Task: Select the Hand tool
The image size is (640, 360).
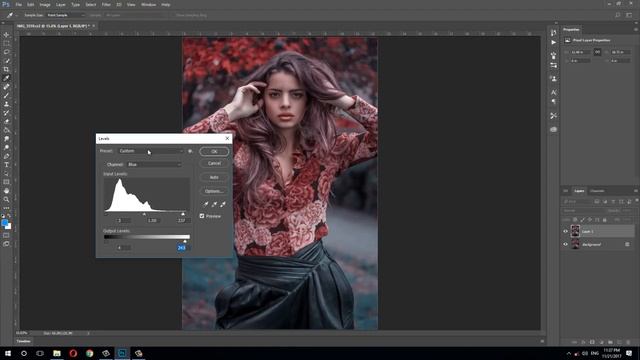Action: pos(6,191)
